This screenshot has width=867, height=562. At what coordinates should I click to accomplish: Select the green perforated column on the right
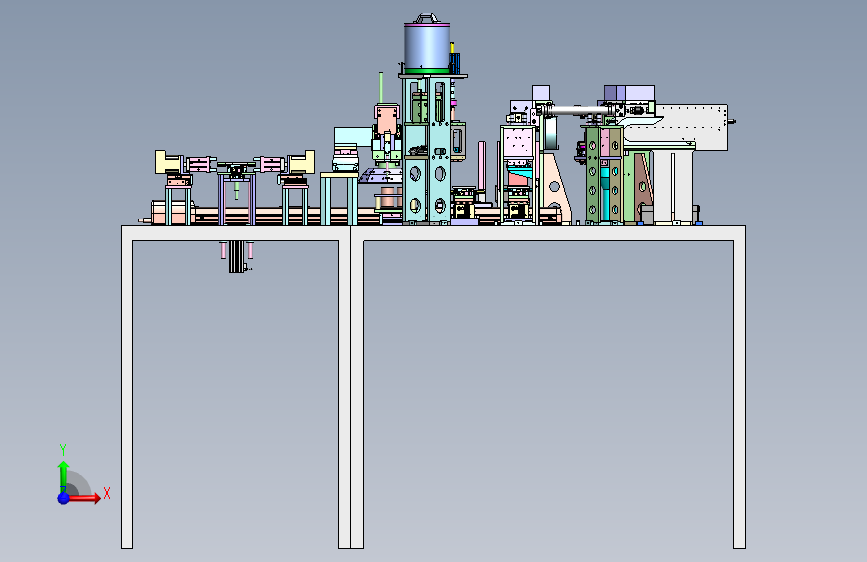593,174
